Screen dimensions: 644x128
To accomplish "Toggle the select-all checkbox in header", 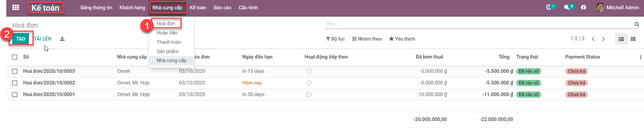I will 15,57.
